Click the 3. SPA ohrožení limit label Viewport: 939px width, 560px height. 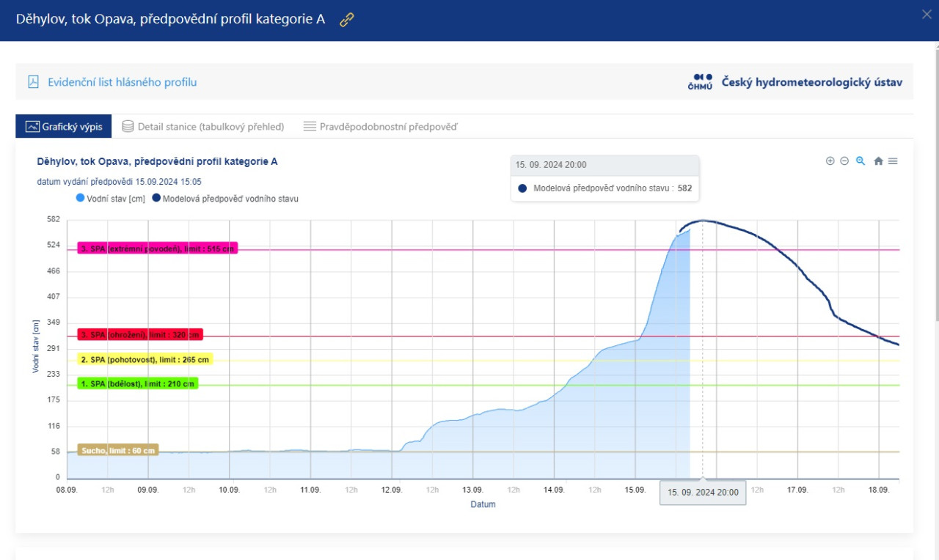pos(140,334)
